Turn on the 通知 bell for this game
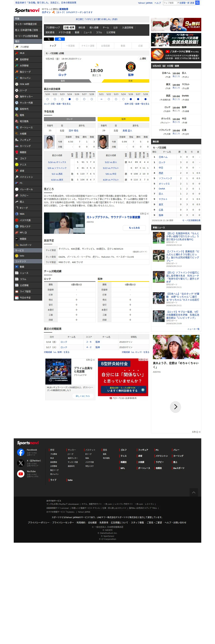Image resolution: width=215 pixels, height=644 pixels. point(143,59)
